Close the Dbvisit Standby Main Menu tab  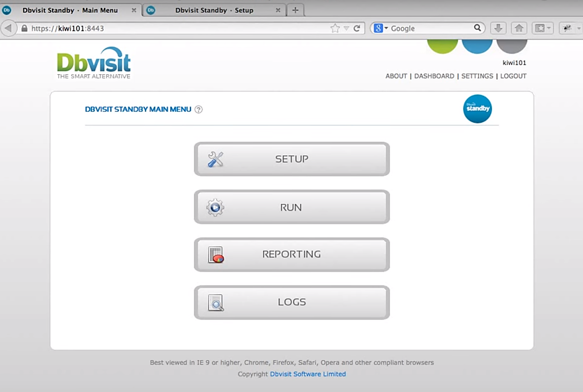[x=134, y=10]
